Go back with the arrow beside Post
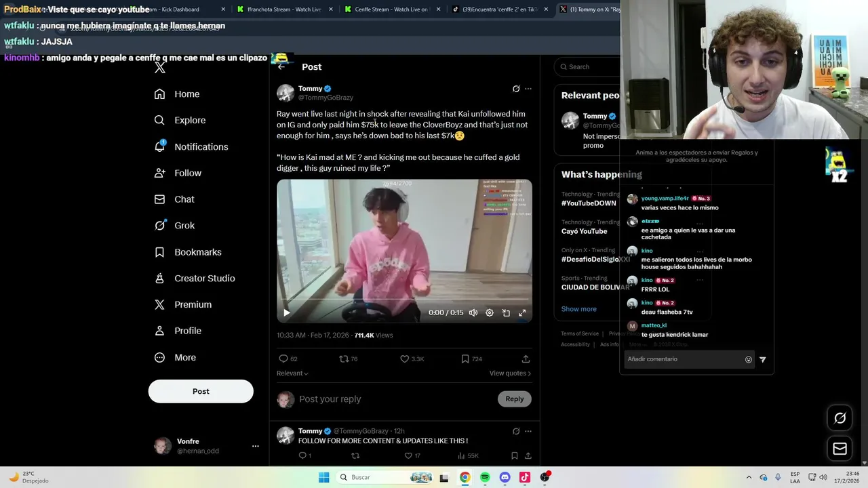This screenshot has width=868, height=488. pyautogui.click(x=281, y=66)
